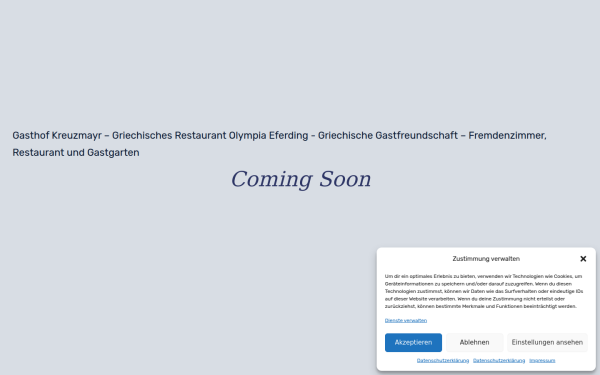
Task: Accept cookies with the Akzeptieren button
Action: [x=413, y=342]
